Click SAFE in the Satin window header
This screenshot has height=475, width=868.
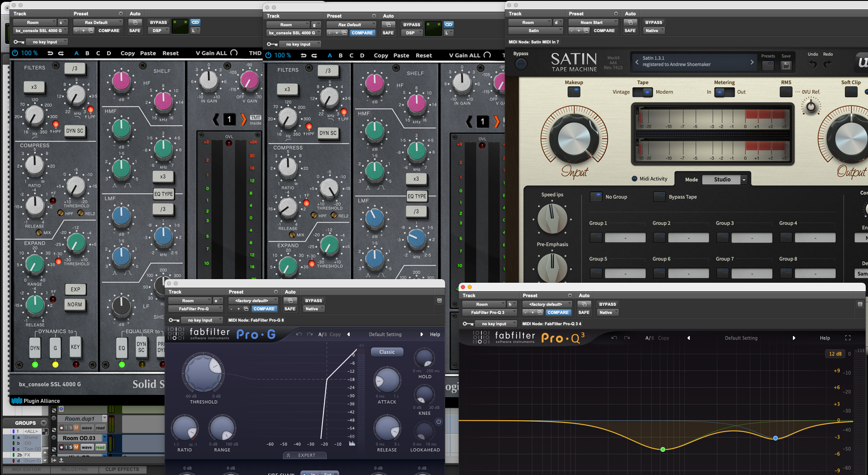[x=630, y=31]
